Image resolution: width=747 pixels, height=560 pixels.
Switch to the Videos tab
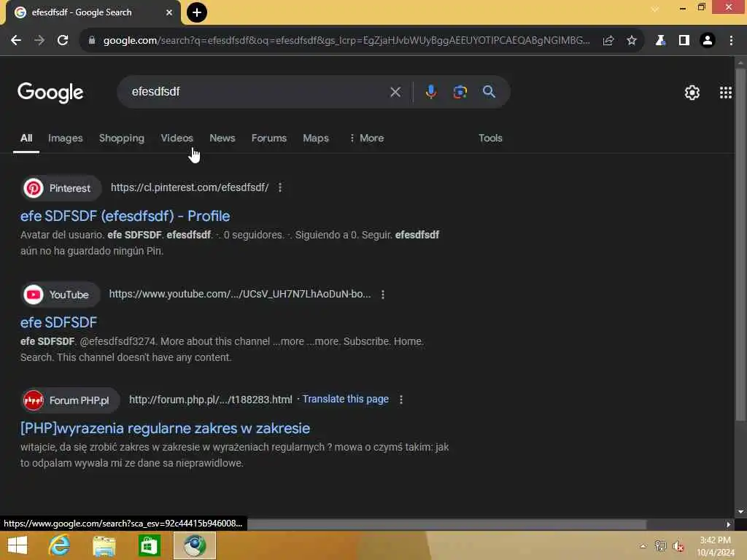pyautogui.click(x=177, y=138)
